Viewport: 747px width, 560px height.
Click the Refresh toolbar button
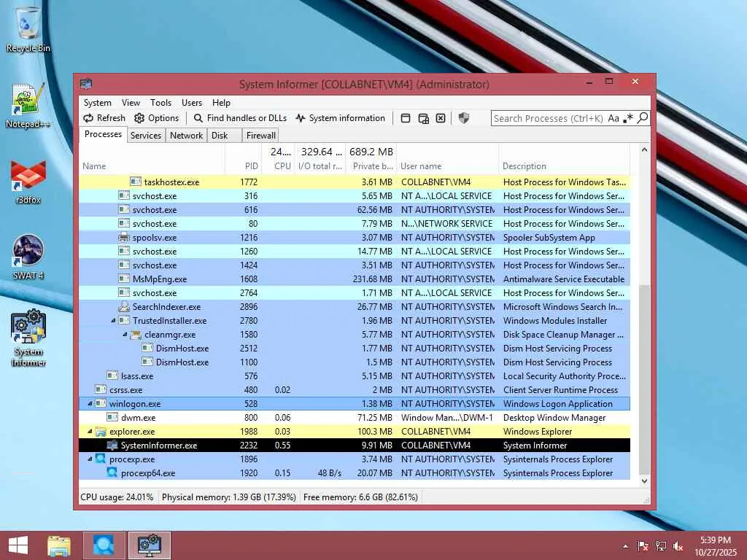click(x=104, y=118)
